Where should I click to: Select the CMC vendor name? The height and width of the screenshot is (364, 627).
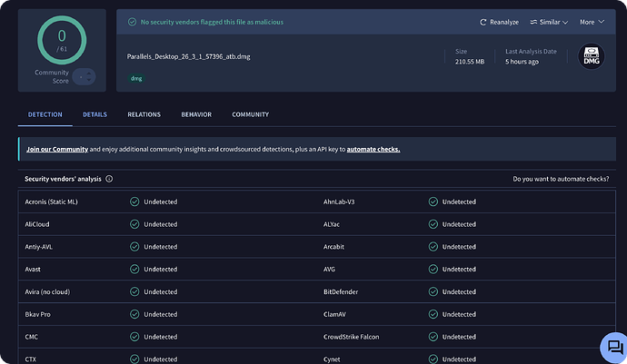[32, 337]
